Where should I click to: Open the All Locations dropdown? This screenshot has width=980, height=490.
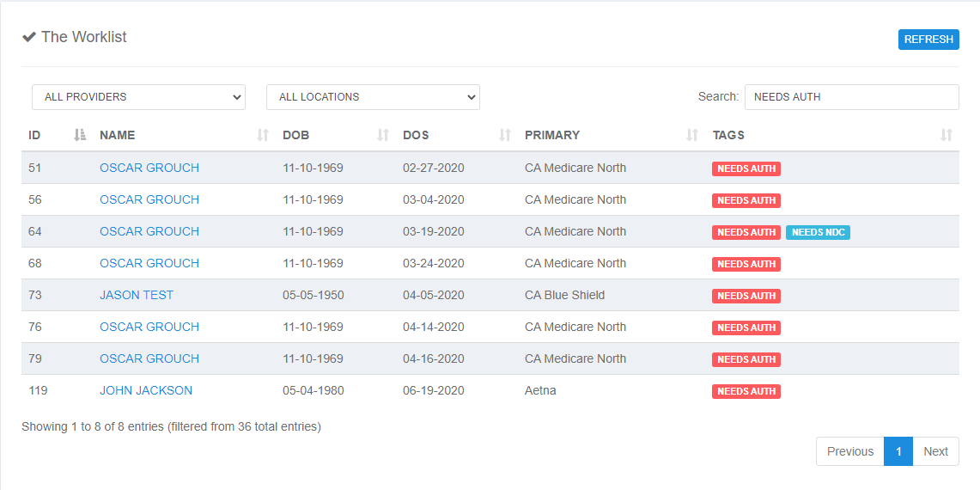tap(373, 97)
